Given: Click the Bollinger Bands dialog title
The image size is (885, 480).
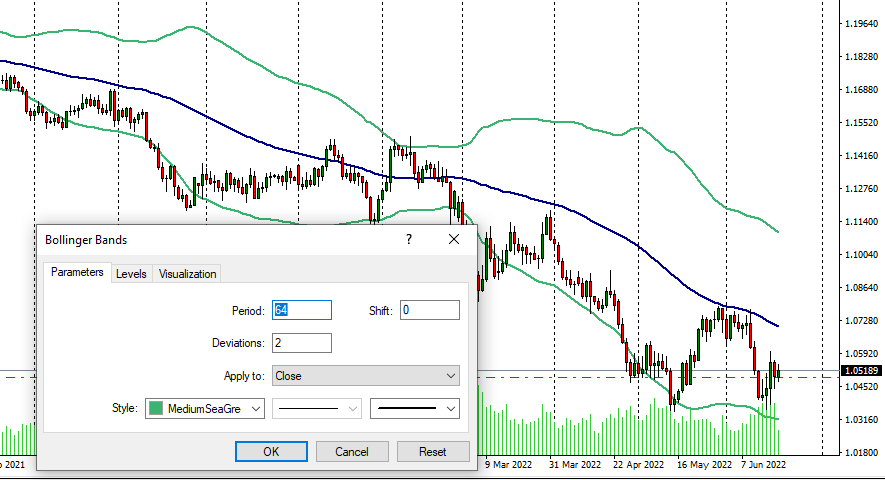Looking at the screenshot, I should point(86,240).
